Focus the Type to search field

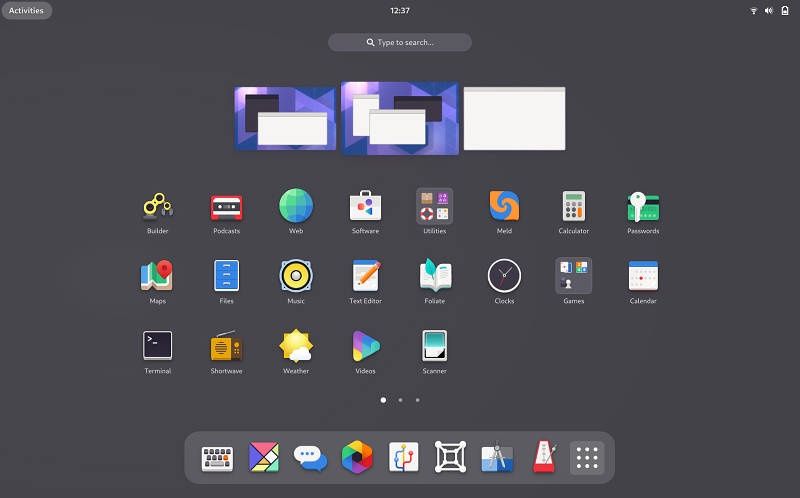tap(400, 42)
